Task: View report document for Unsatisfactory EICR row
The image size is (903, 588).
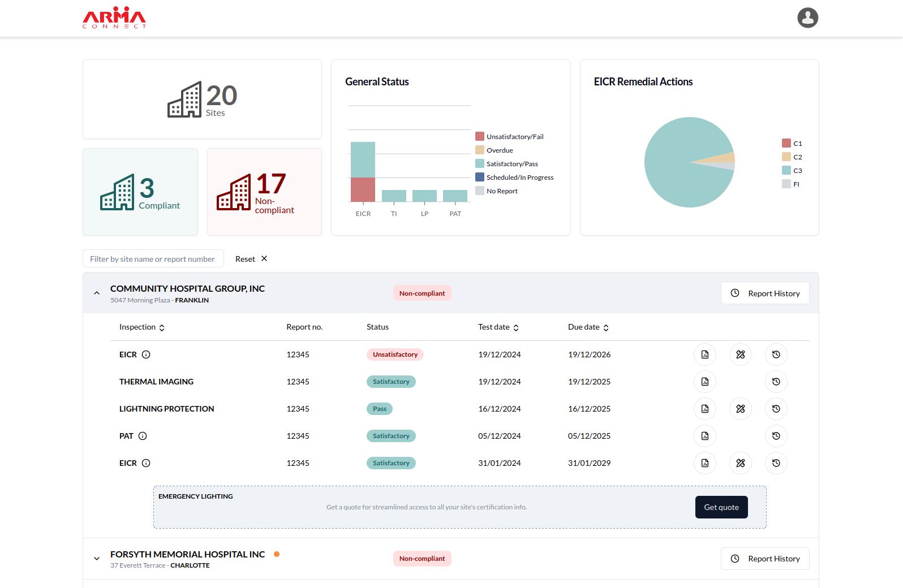Action: point(705,354)
